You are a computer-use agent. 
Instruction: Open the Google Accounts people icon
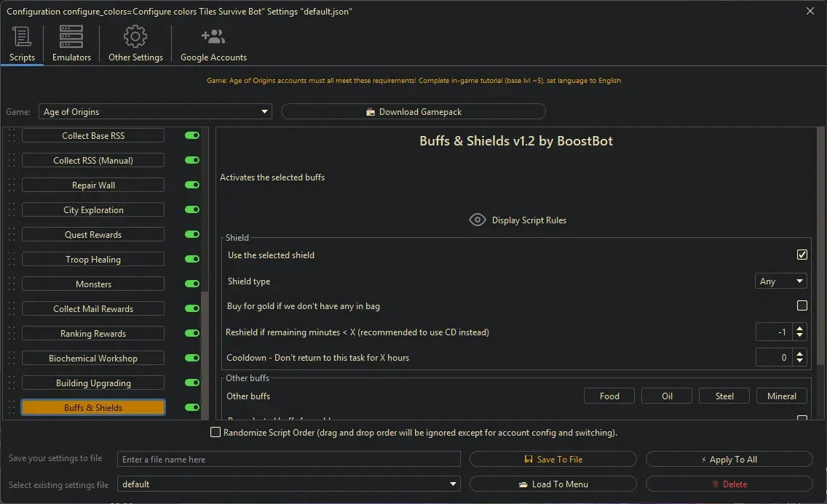(x=213, y=36)
